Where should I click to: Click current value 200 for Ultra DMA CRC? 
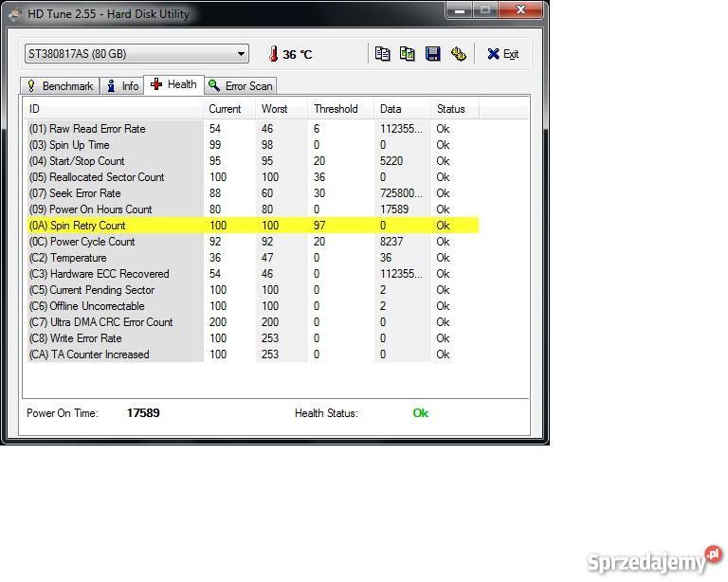tap(218, 322)
